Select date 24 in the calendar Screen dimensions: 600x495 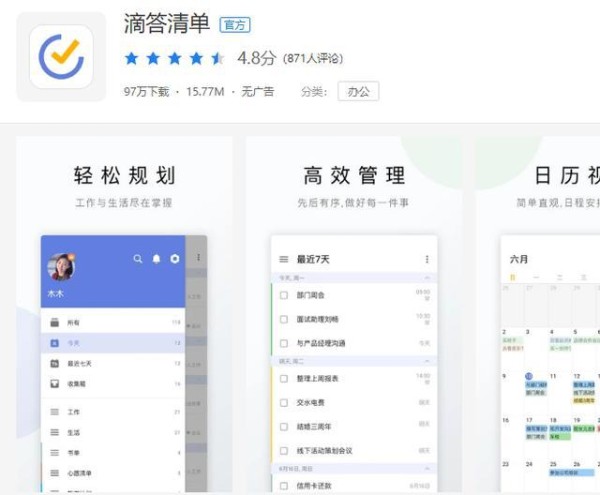(x=529, y=464)
